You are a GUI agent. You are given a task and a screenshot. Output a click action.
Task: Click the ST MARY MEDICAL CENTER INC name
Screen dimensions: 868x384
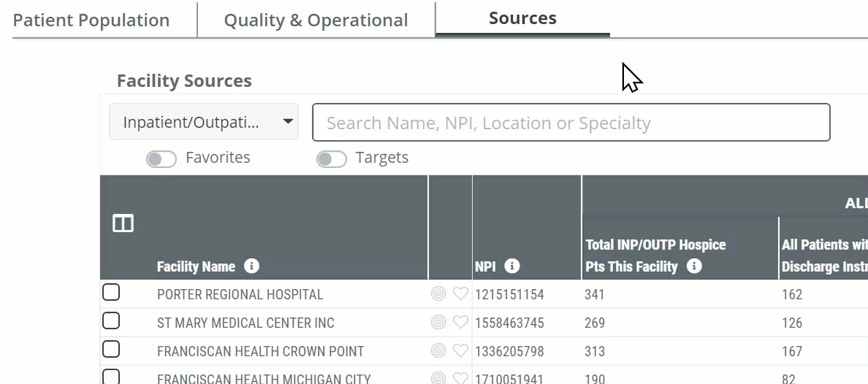click(x=245, y=323)
